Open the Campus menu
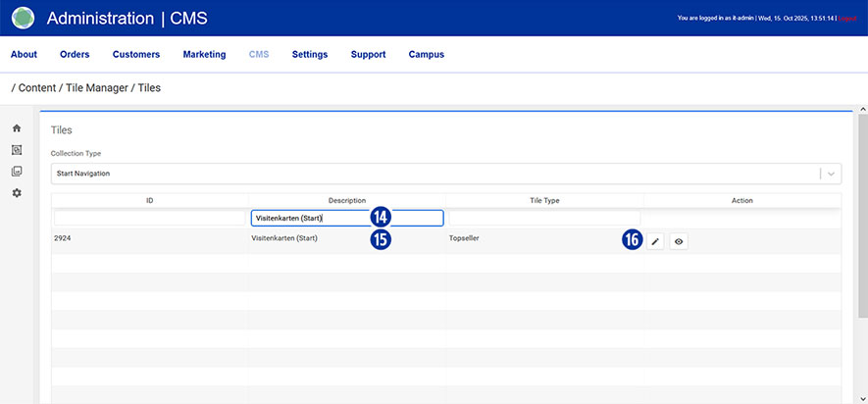Viewport: 868px width, 404px height. 427,55
